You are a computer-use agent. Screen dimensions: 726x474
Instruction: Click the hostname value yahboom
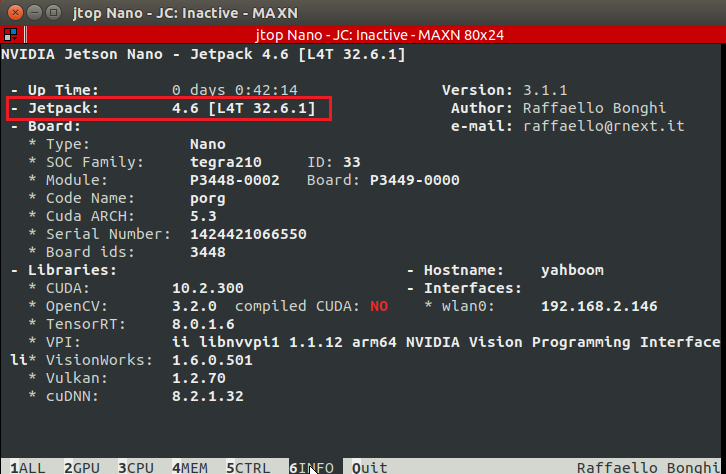[x=572, y=270]
